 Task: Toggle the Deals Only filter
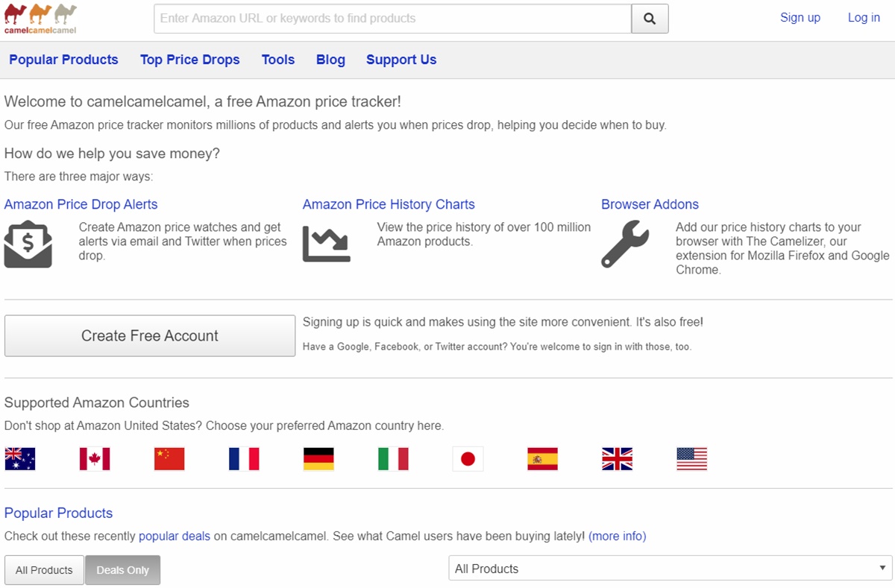122,570
